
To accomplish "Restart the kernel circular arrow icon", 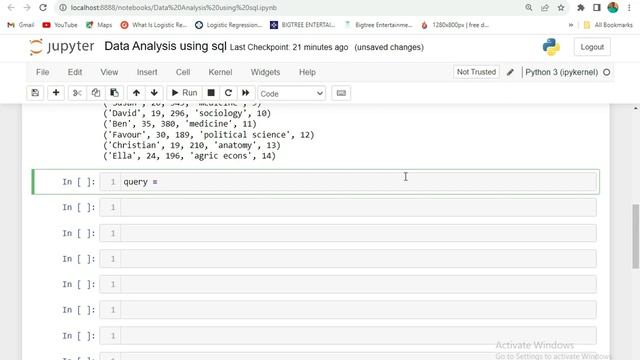I will (228, 93).
